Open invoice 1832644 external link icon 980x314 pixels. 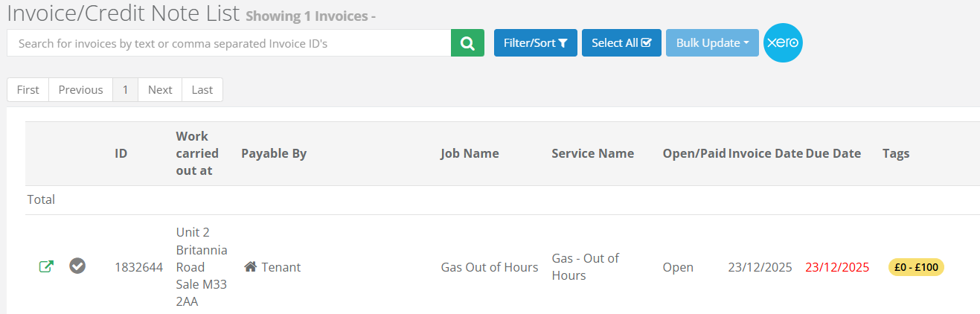46,266
